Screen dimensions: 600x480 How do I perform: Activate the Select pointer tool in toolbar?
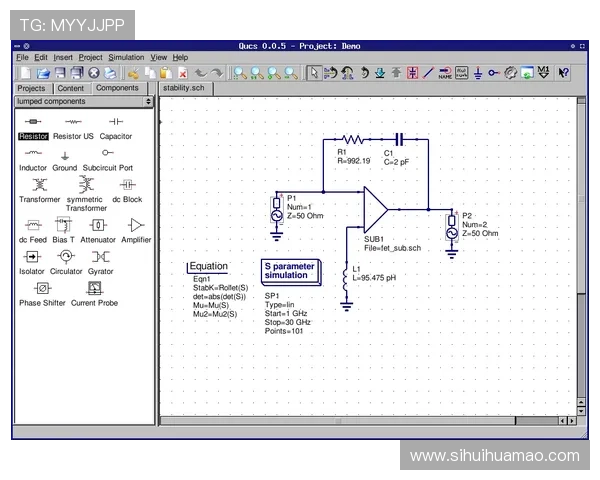314,73
